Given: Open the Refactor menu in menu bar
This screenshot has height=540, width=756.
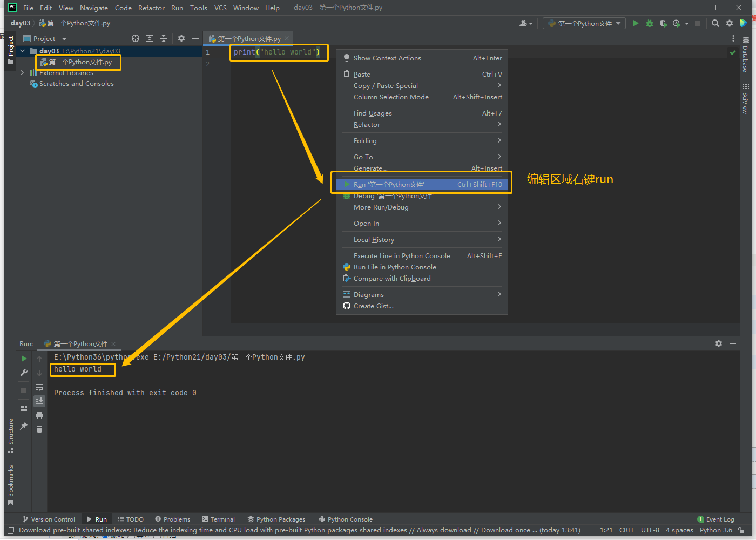Looking at the screenshot, I should [151, 8].
